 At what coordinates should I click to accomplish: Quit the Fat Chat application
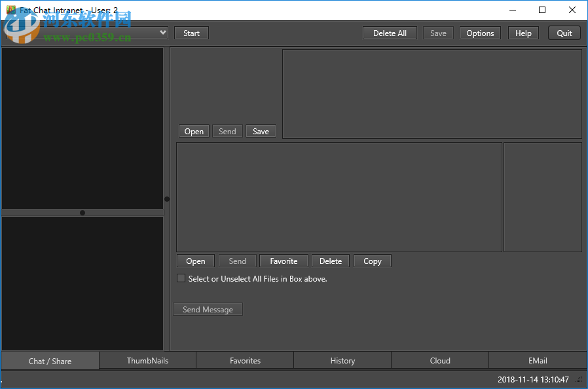(564, 33)
